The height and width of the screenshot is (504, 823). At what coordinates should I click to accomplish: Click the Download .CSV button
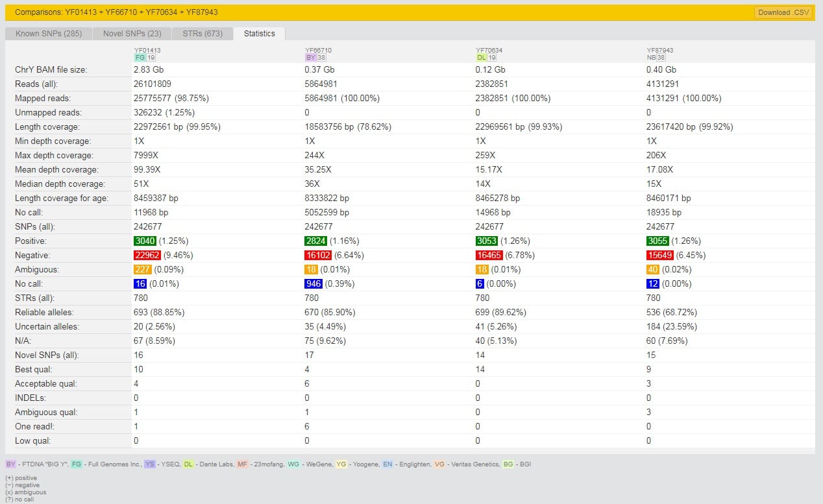(x=783, y=12)
